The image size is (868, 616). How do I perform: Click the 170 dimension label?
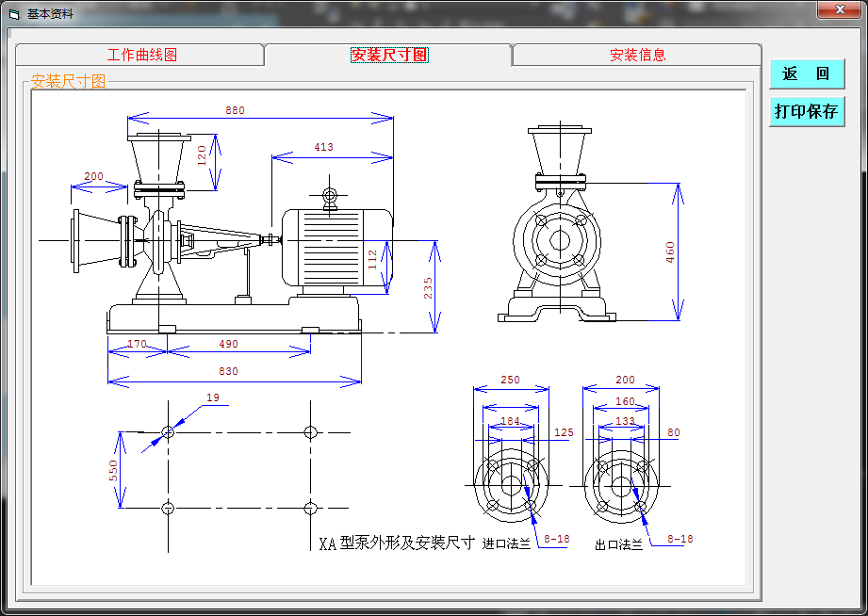(x=137, y=344)
